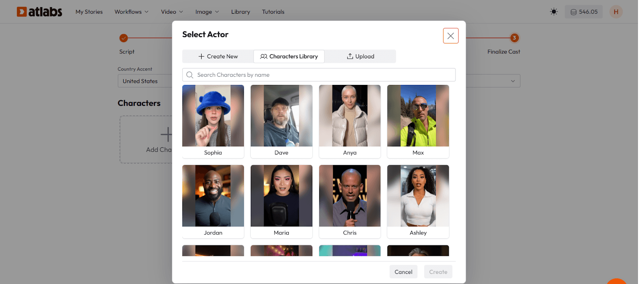Click the Script step checkmark icon
This screenshot has height=284, width=644.
click(x=124, y=38)
